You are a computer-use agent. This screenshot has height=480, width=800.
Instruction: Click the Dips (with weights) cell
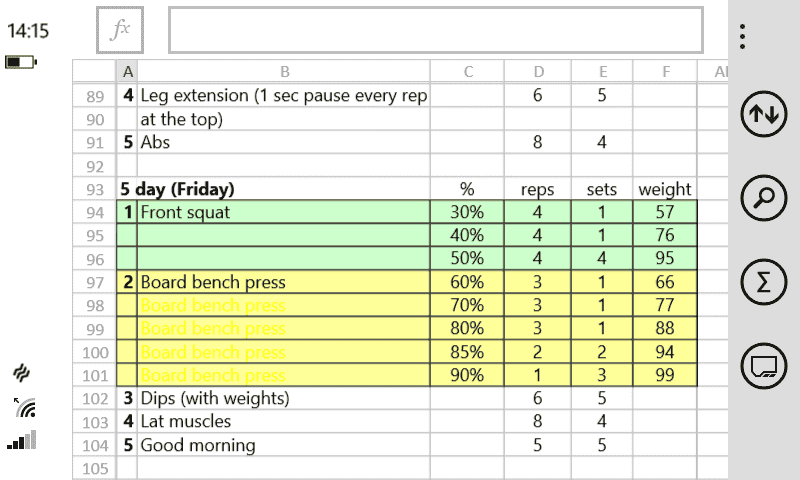point(284,399)
